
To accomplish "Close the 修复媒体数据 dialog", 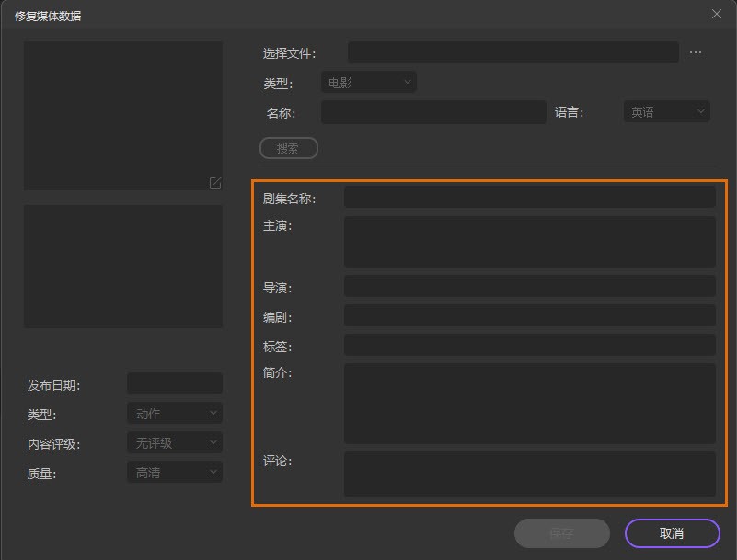I will (x=717, y=14).
